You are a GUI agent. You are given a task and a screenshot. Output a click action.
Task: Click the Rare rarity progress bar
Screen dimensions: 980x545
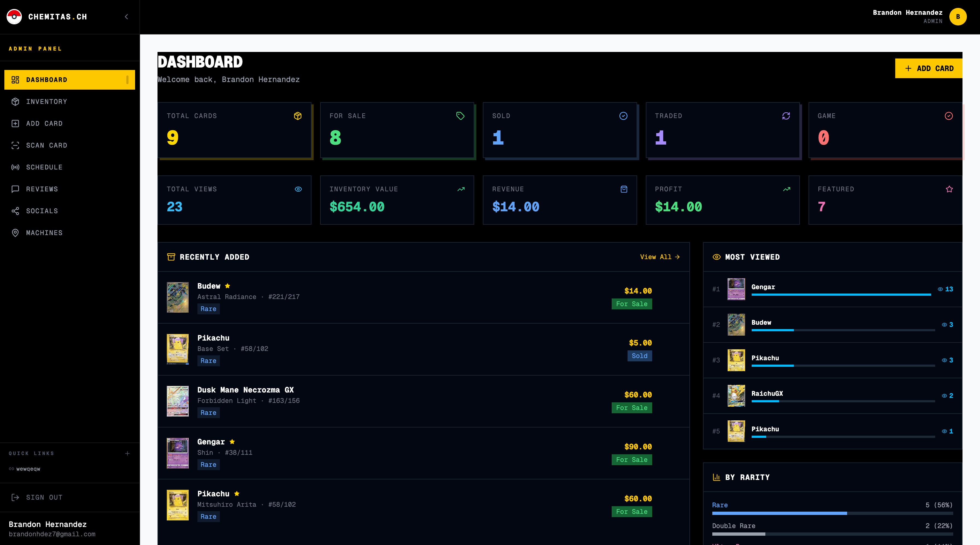tap(832, 514)
